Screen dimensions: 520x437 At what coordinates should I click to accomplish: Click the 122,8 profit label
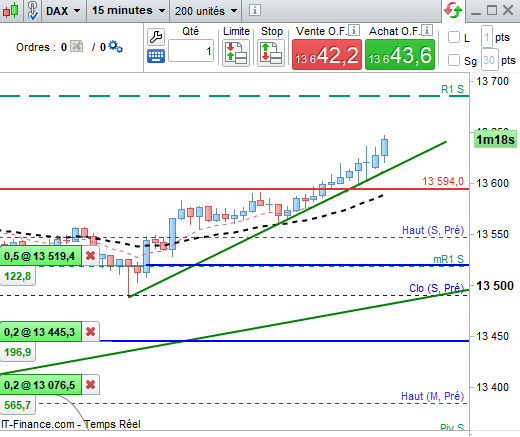[x=17, y=276]
